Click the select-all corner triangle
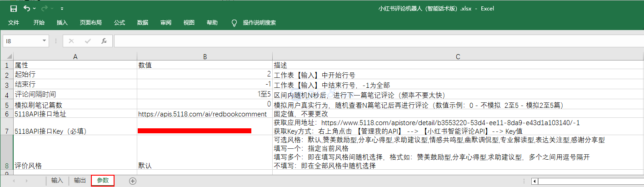Screen dimensions: 644x187 (7, 56)
